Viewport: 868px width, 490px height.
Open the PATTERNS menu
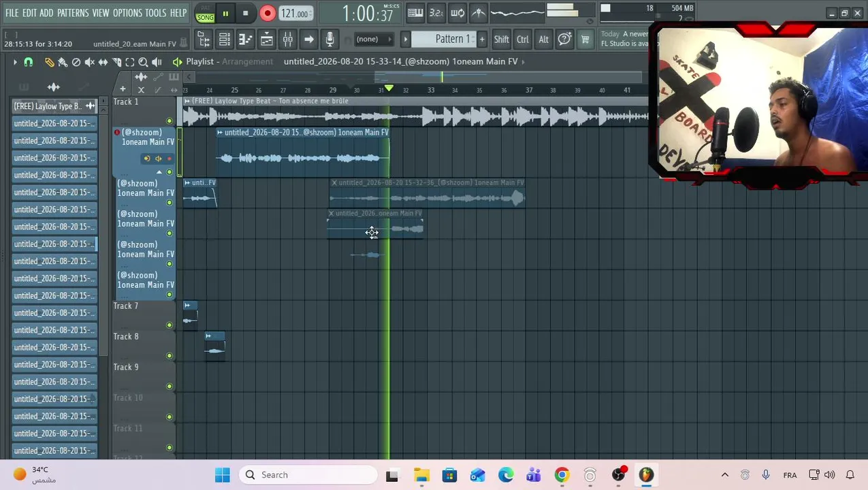[x=73, y=13]
